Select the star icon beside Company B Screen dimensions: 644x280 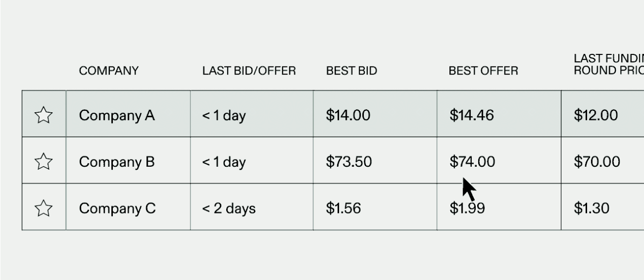(x=43, y=161)
